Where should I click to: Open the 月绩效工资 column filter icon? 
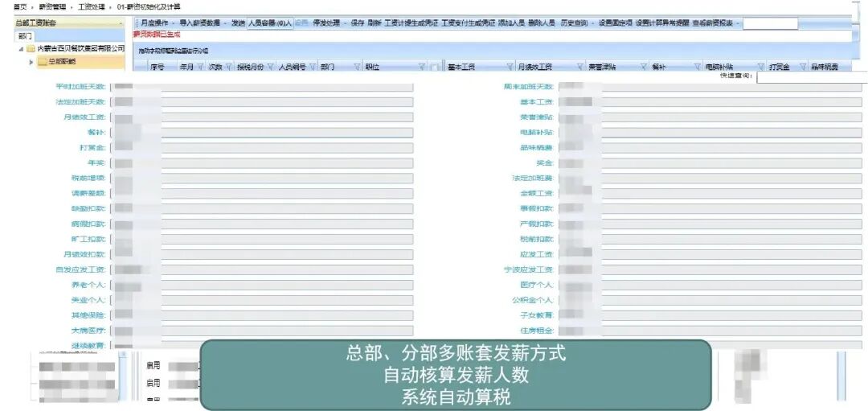[x=580, y=67]
